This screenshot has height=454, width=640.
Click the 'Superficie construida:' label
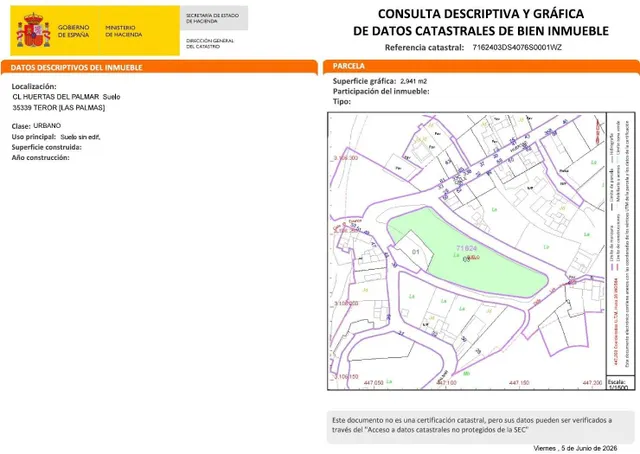[x=47, y=147]
